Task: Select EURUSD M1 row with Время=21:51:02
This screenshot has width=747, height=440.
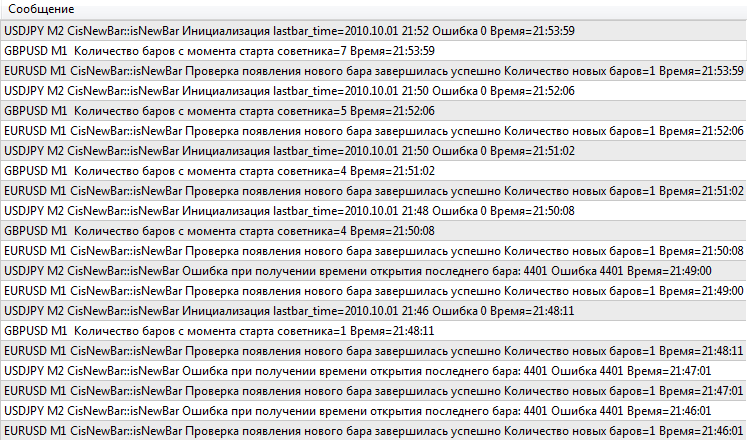Action: point(374,191)
